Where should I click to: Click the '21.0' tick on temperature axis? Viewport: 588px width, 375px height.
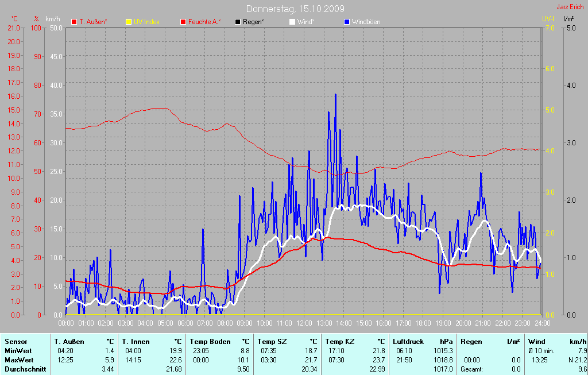click(x=14, y=28)
